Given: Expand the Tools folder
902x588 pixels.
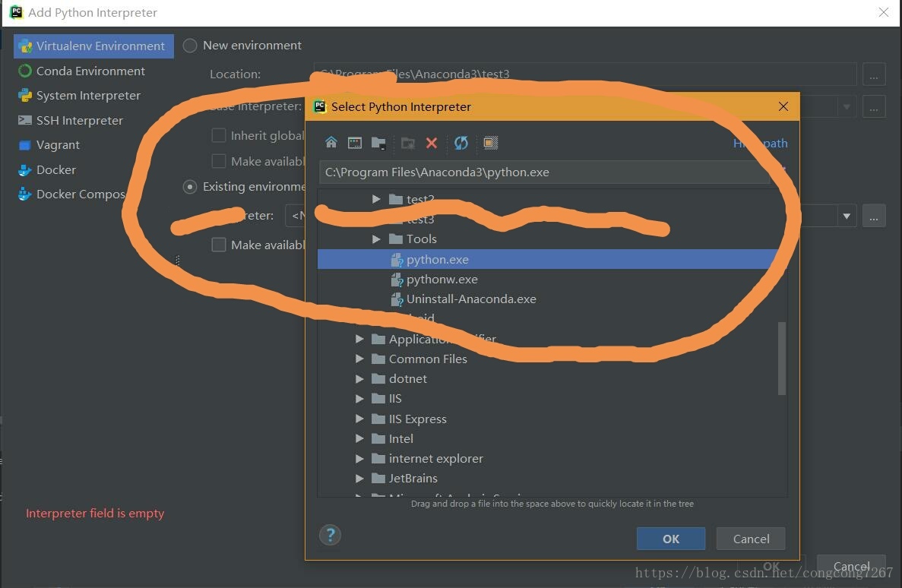Looking at the screenshot, I should (376, 239).
